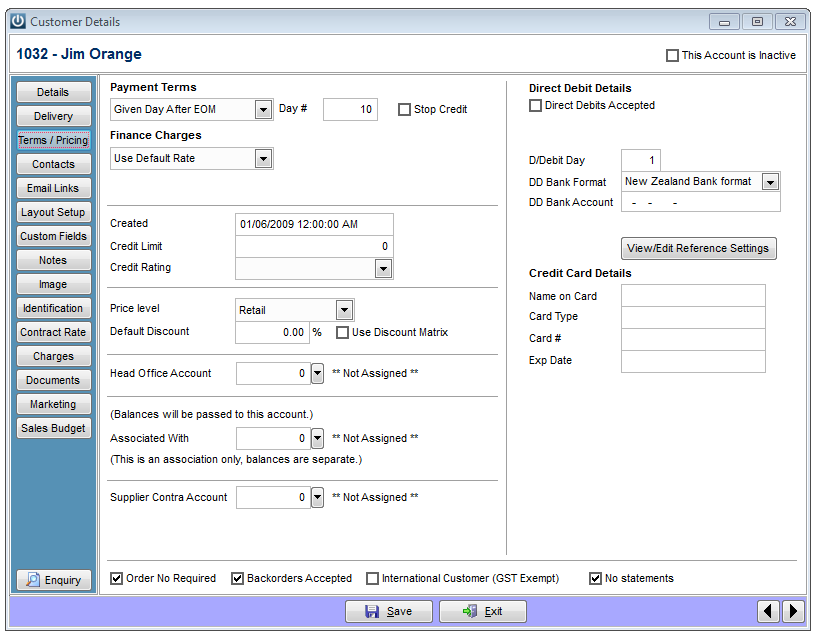Open the Sales Budget section
The width and height of the screenshot is (816, 637).
54,428
